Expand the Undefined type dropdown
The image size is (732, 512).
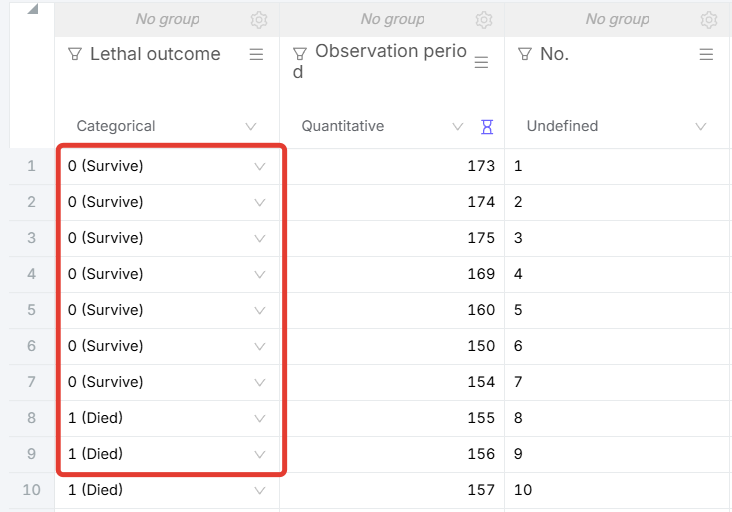click(700, 127)
